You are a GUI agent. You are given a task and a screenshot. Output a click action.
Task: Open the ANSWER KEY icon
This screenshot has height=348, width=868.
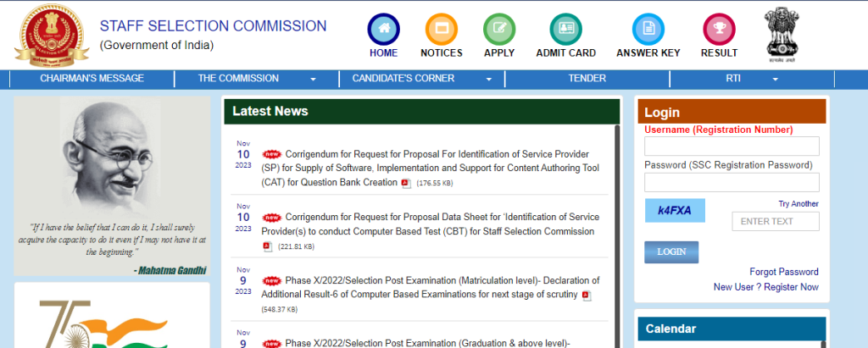[x=648, y=30]
